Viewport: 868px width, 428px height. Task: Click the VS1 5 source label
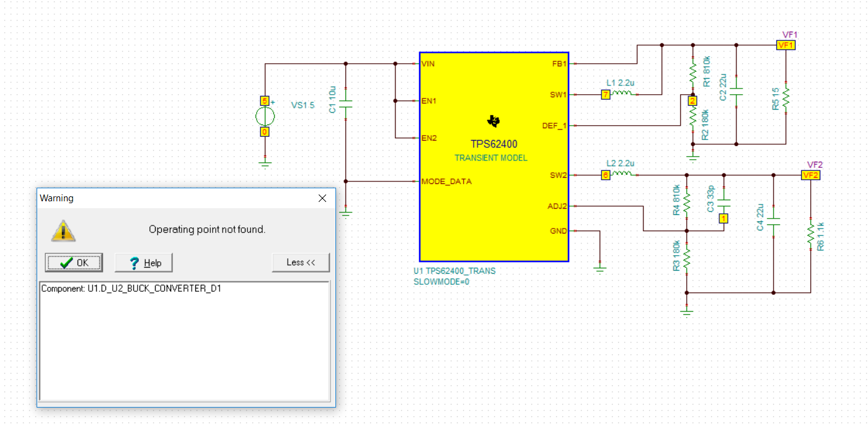(x=303, y=105)
